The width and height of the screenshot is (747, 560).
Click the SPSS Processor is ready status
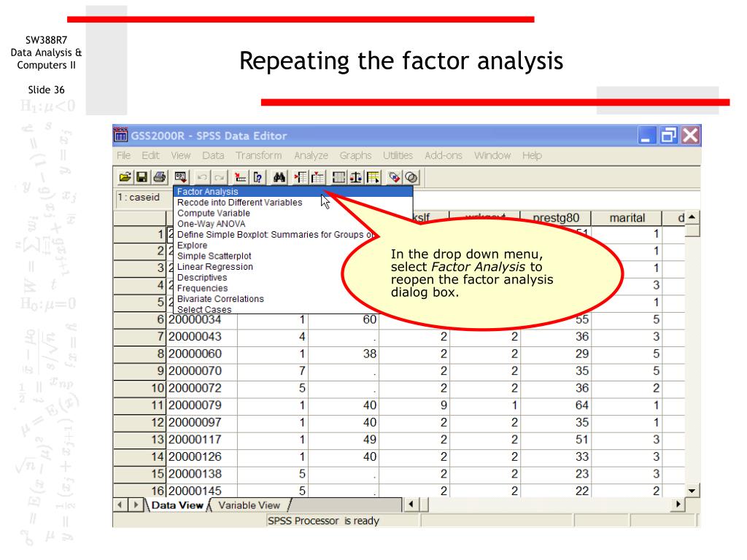click(323, 521)
